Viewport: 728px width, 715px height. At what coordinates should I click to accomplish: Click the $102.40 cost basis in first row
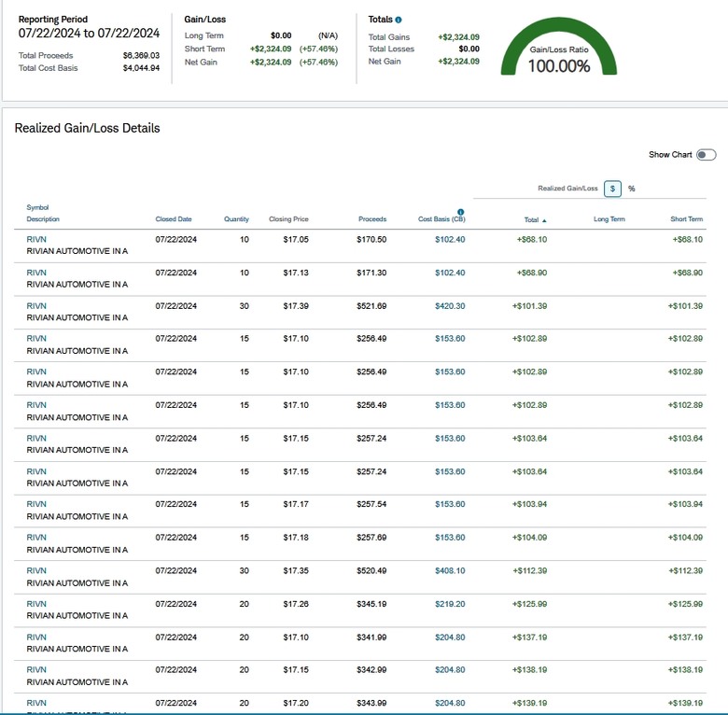[450, 240]
